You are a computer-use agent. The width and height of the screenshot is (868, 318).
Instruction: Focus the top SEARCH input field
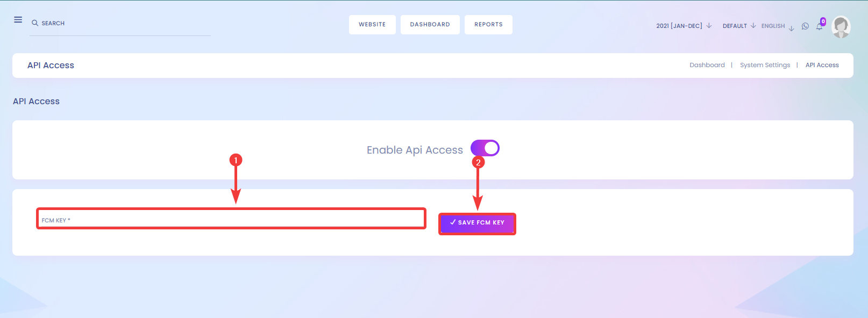tap(120, 24)
